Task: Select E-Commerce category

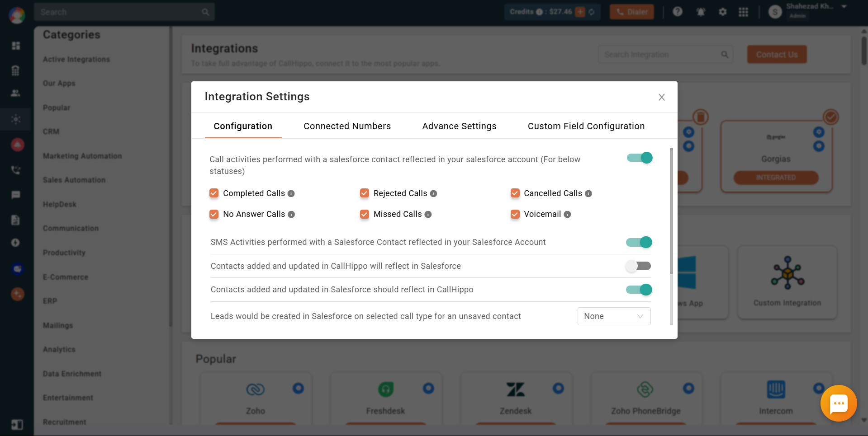Action: [66, 277]
